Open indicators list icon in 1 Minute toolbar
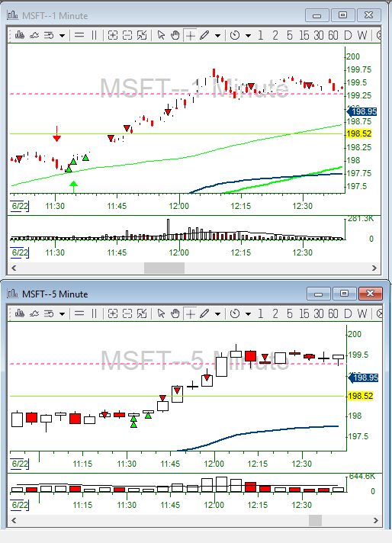Screen dimensions: 392x543 49,35
